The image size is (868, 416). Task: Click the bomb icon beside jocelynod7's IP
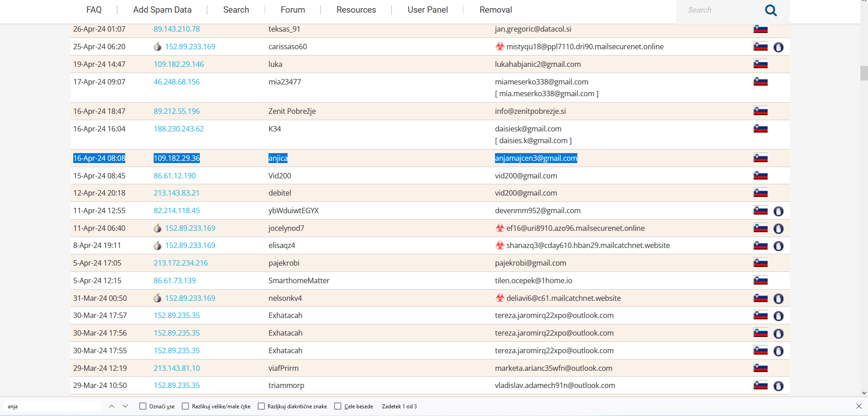157,229
